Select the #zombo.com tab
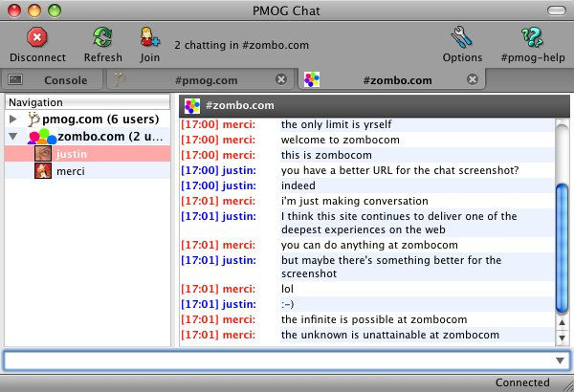The image size is (574, 392). [x=392, y=79]
